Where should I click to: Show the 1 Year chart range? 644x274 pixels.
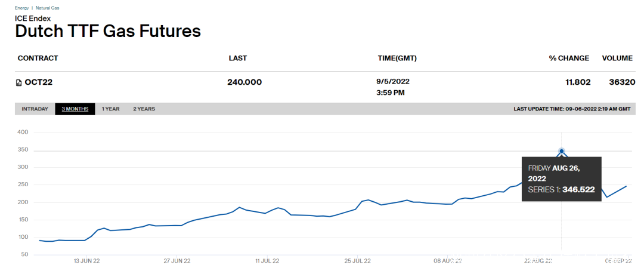110,109
